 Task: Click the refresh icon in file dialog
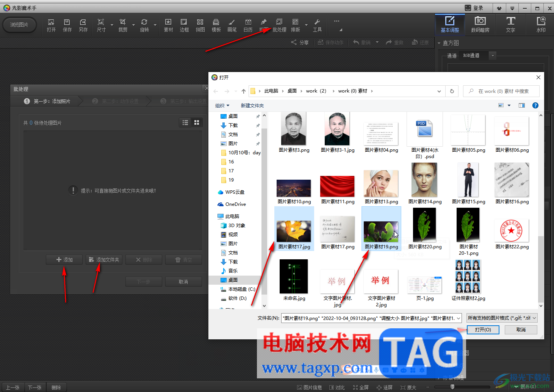[x=452, y=91]
